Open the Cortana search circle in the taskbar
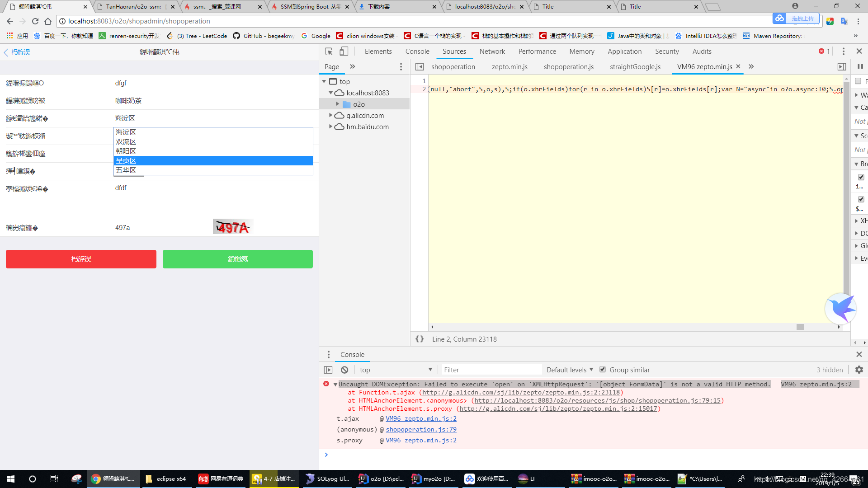The height and width of the screenshot is (488, 868). coord(33,479)
